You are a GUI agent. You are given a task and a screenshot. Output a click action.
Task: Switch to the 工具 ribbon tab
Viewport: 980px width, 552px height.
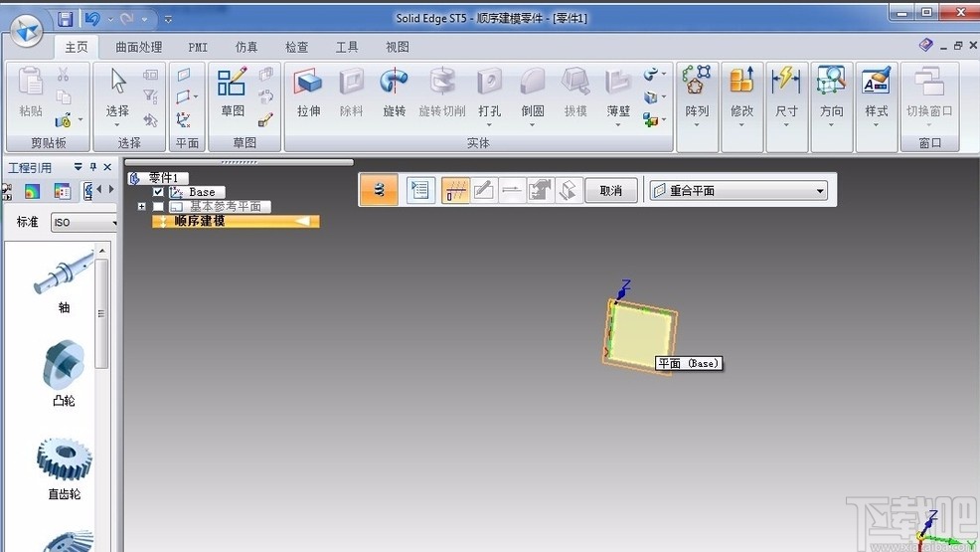347,47
